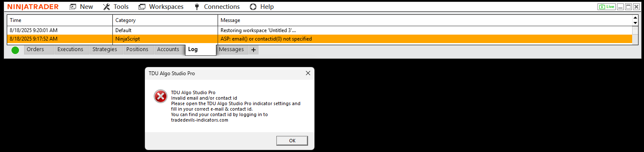Sort log by Category column header

click(165, 20)
